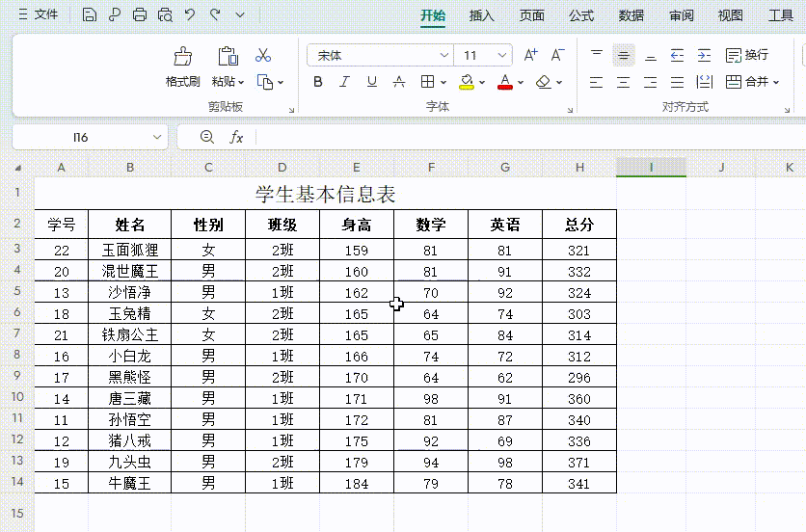
Task: Switch to the 公式 tab
Action: coord(581,15)
